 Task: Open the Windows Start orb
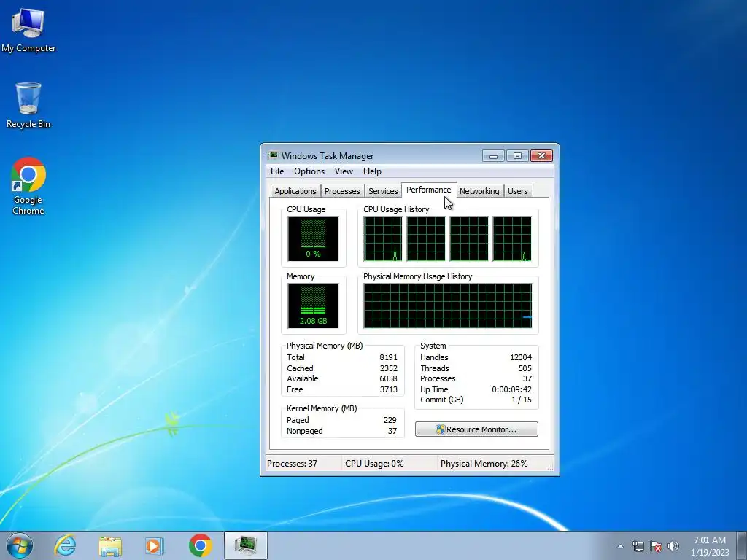click(x=20, y=545)
